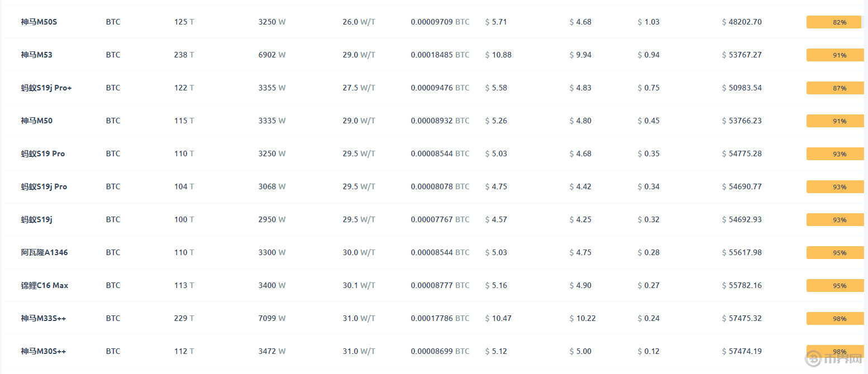Select the 7099 W power value
Viewport: 868px width, 374px height.
tap(272, 318)
